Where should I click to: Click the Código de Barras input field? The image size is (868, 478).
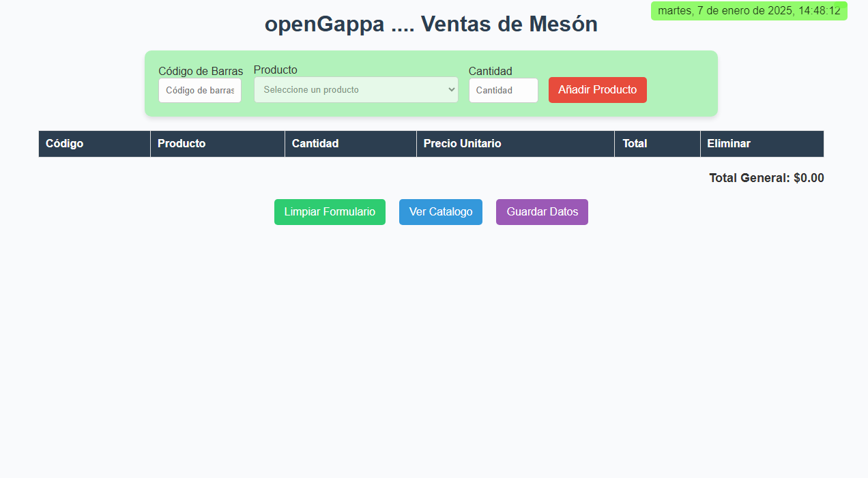199,89
